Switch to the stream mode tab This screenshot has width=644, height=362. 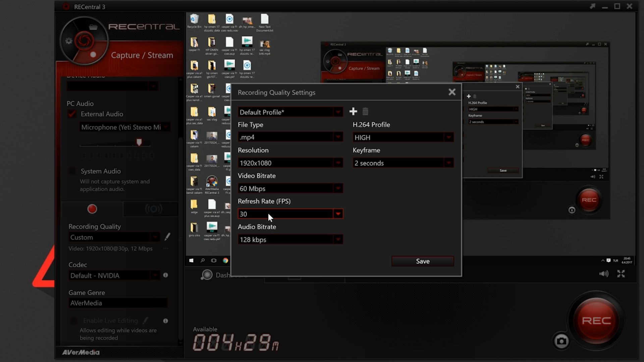pyautogui.click(x=154, y=209)
